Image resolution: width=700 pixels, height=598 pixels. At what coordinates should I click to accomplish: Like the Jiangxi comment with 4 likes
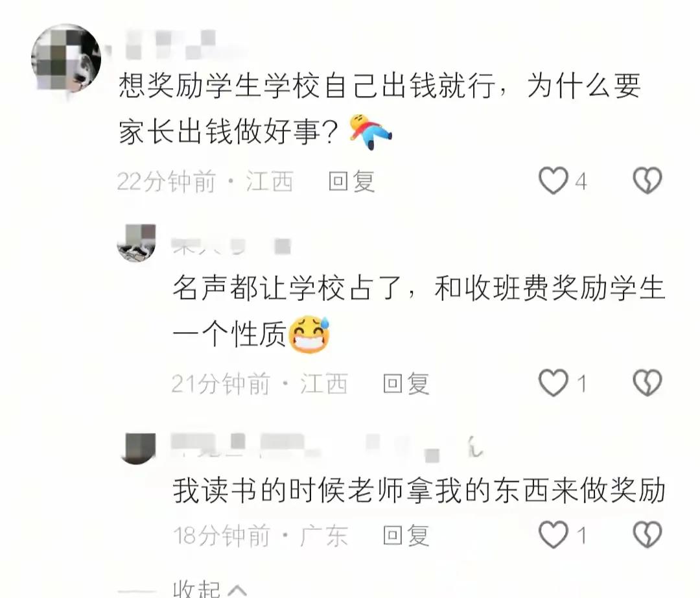[x=553, y=180]
